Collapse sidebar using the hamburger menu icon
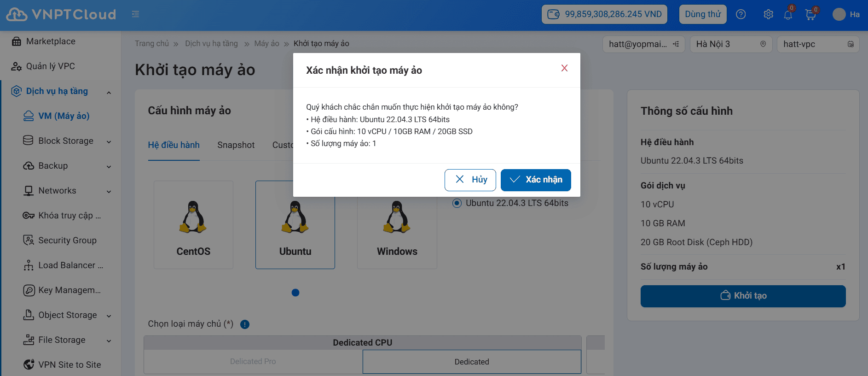This screenshot has width=868, height=376. pos(135,14)
